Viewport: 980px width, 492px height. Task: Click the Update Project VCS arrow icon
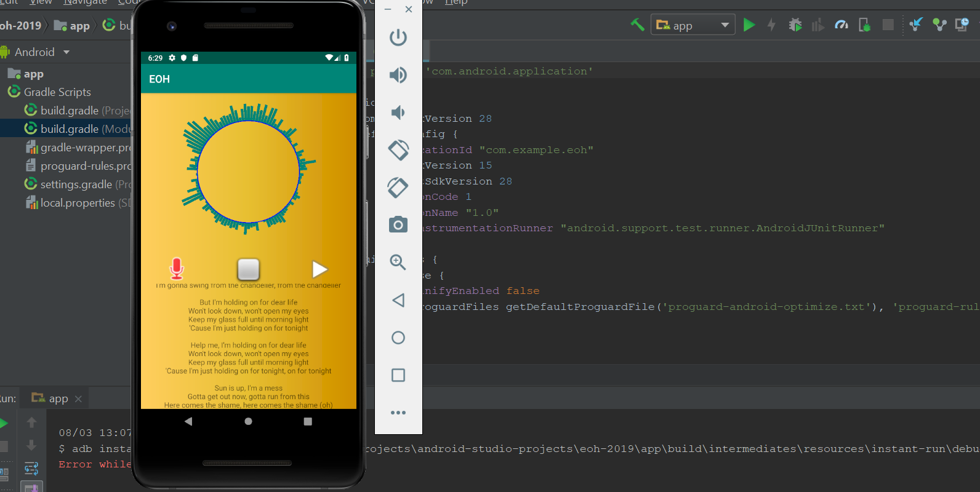(x=916, y=25)
